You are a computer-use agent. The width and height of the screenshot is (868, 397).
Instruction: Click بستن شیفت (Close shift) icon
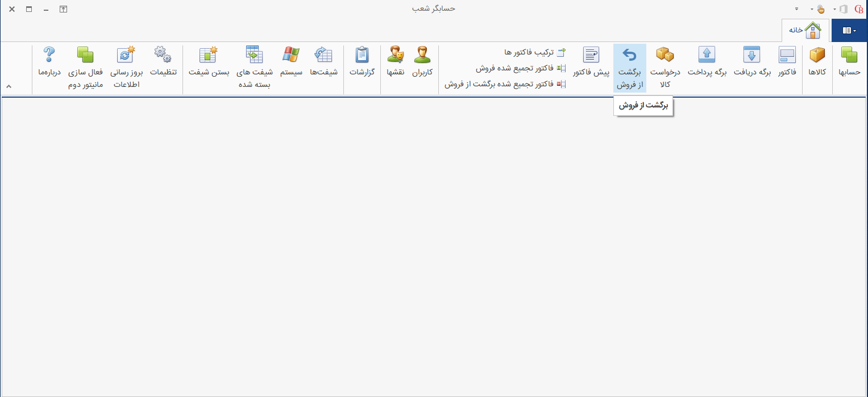[208, 67]
